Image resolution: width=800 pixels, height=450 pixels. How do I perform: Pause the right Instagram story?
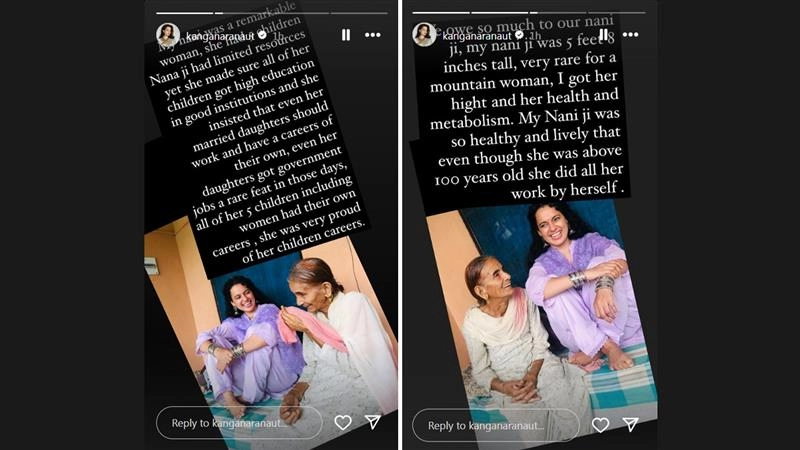point(604,34)
